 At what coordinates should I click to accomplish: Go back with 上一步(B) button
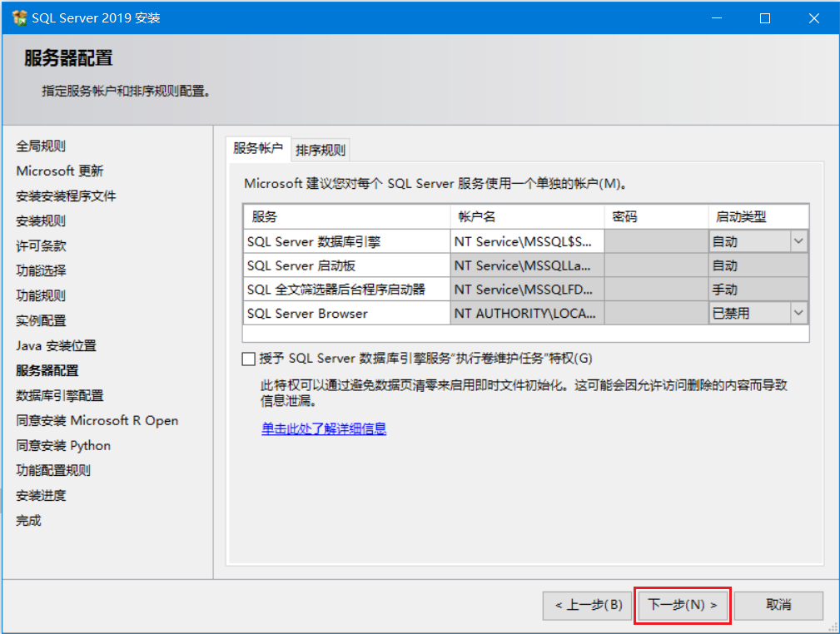(x=588, y=605)
